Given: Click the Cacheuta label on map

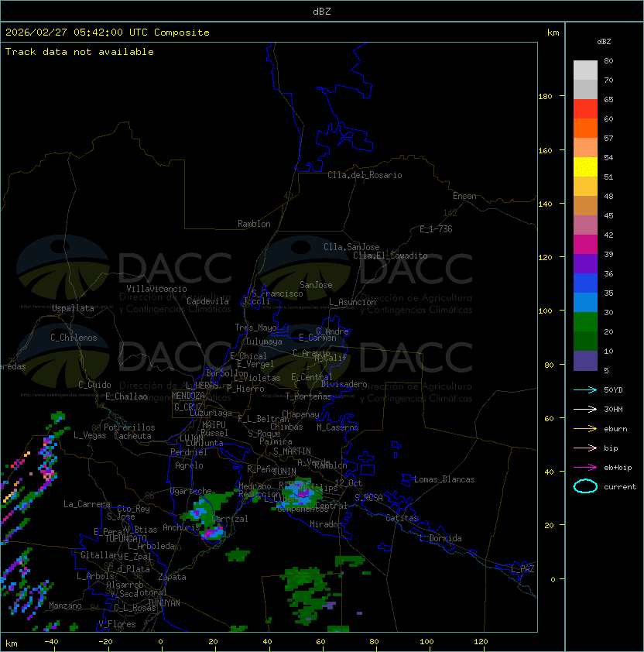Looking at the screenshot, I should (x=132, y=436).
